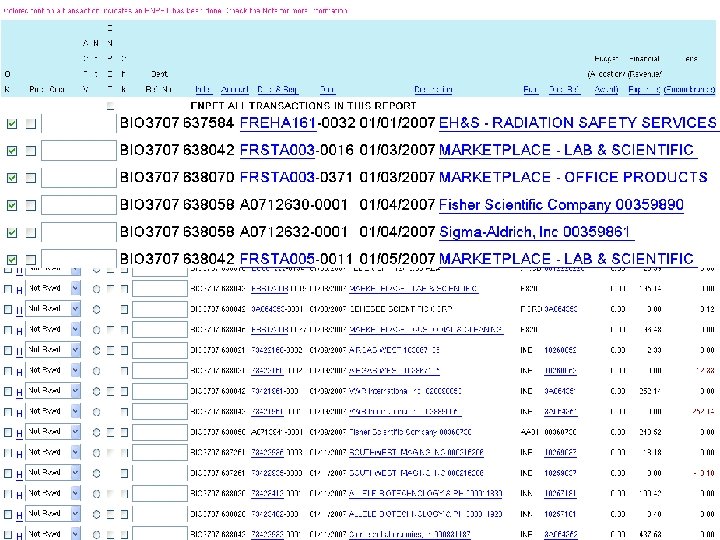This screenshot has height=540, width=720.
Task: Open the FRSTA005 document link
Action: pos(277,259)
